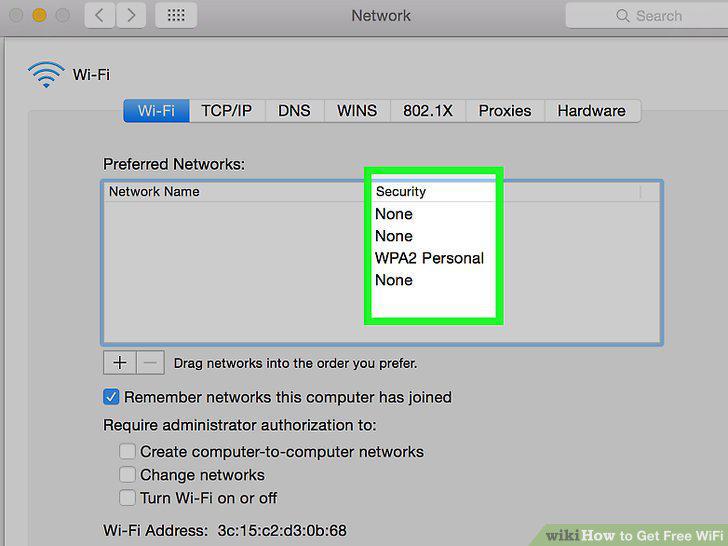Click the Wi-Fi signal icon
Viewport: 728px width, 546px height.
pos(46,74)
